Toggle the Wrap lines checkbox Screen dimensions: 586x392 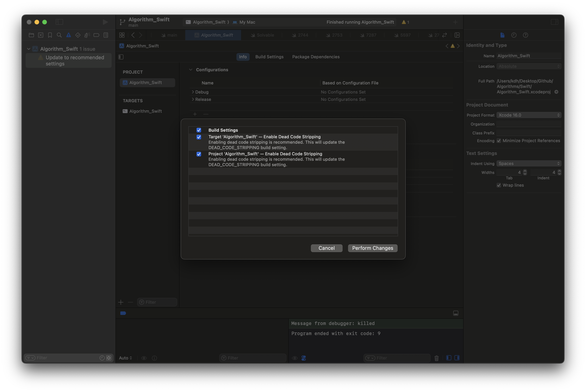tap(499, 185)
